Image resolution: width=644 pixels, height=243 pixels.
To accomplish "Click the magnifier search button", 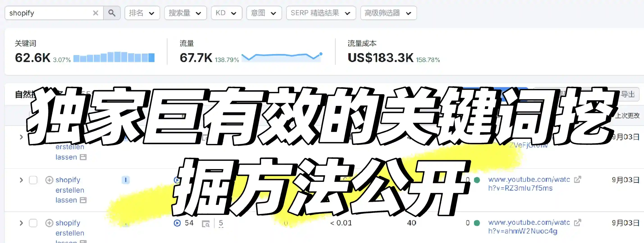I will [112, 13].
